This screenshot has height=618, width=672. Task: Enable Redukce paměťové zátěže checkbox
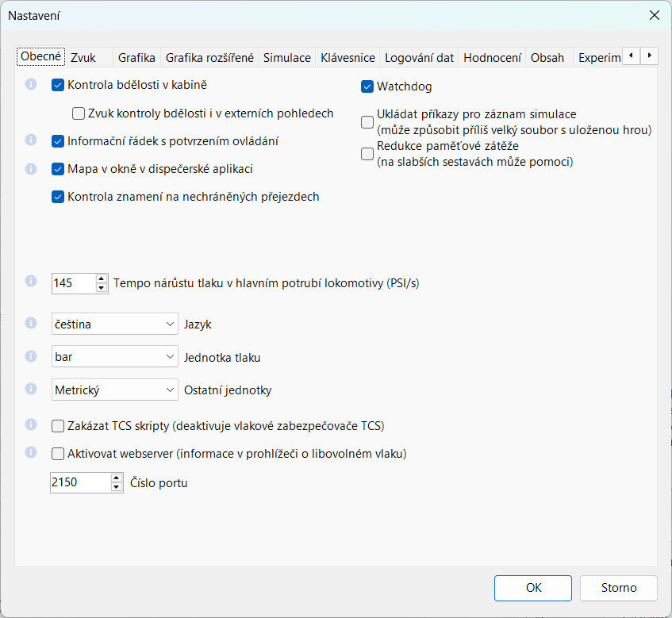(x=367, y=154)
